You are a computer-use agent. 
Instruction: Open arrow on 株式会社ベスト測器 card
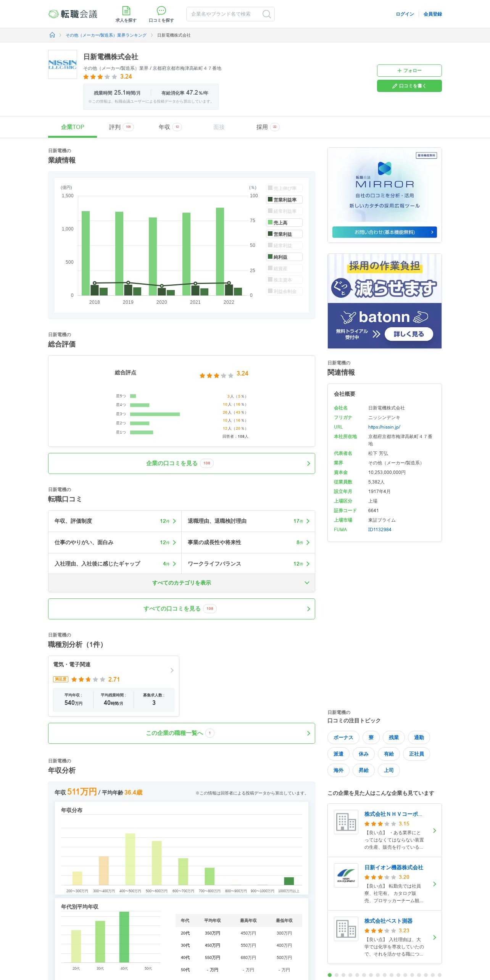tap(435, 937)
